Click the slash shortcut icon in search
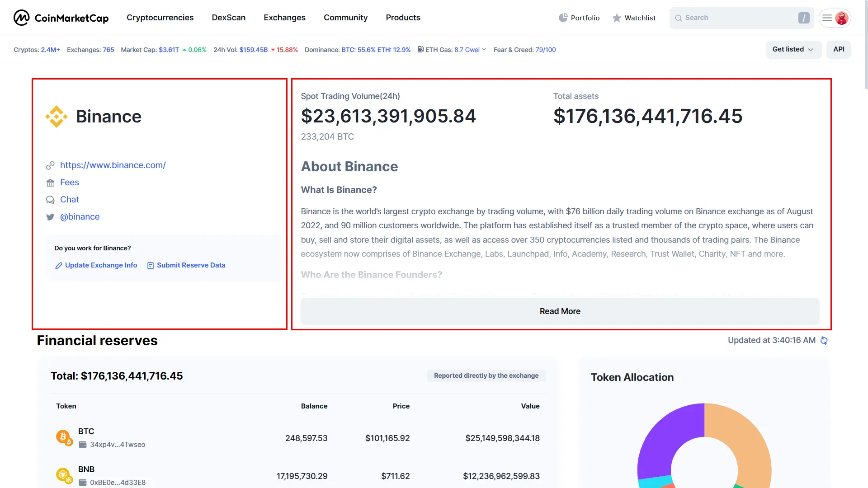Viewport: 868px width, 488px height. (x=803, y=18)
